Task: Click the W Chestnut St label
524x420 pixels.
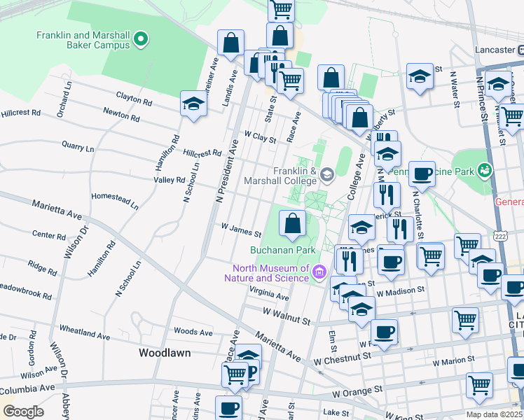Action: (342, 359)
